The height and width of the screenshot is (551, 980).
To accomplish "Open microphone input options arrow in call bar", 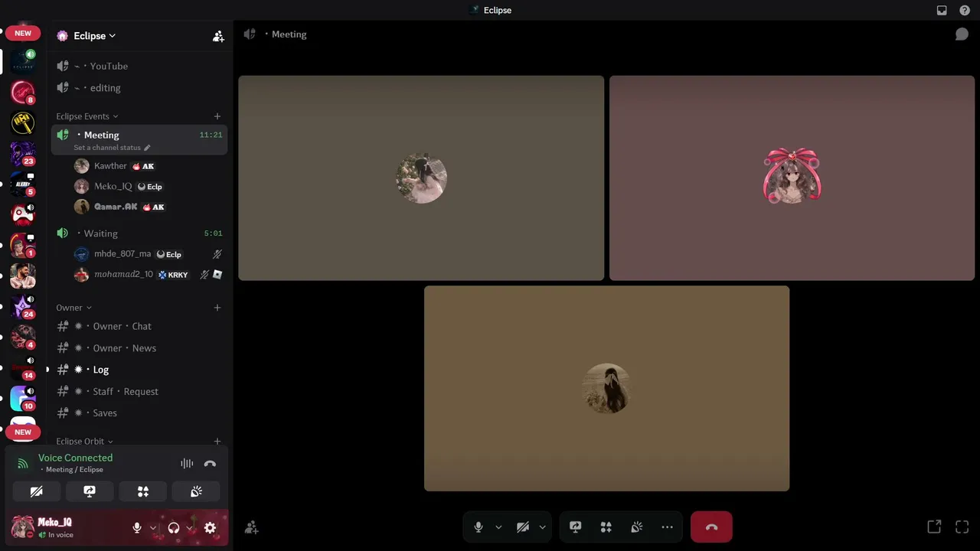I will point(498,527).
